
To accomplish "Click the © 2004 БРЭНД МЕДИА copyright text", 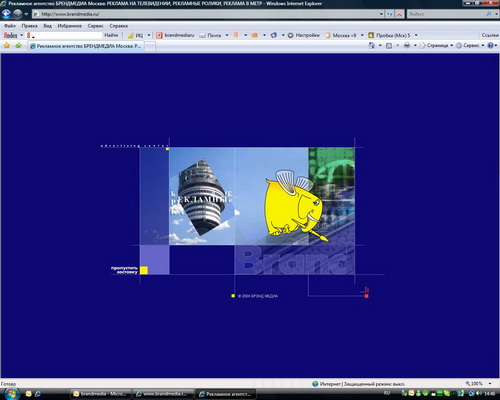I will (258, 296).
